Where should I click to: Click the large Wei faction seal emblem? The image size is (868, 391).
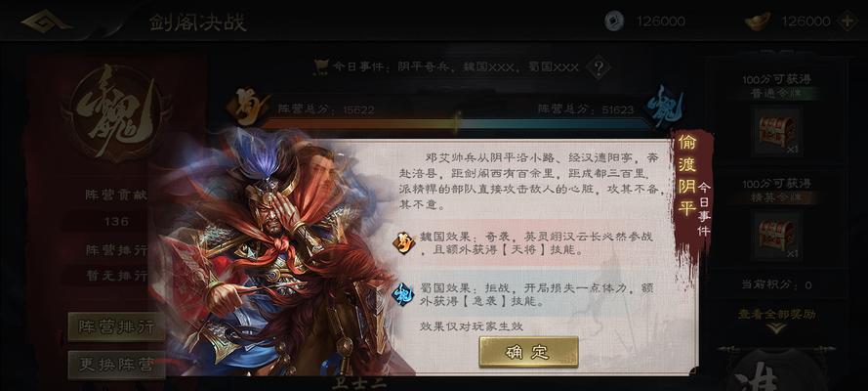tap(116, 113)
